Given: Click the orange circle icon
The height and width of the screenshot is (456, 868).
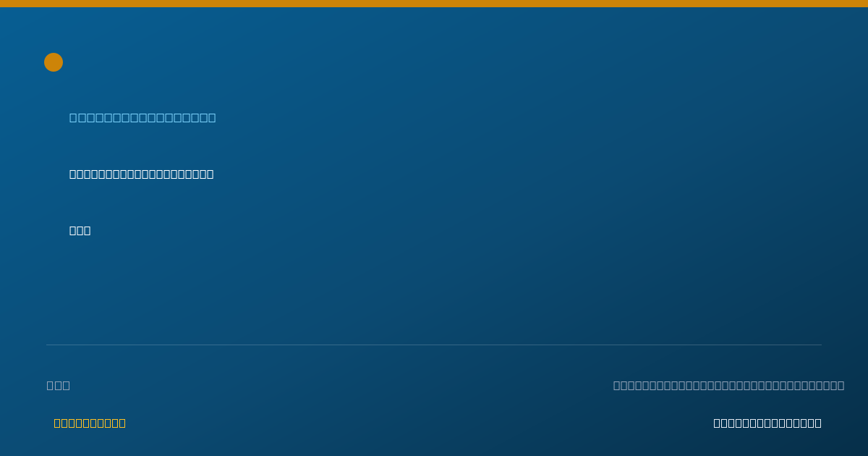Looking at the screenshot, I should click(54, 62).
